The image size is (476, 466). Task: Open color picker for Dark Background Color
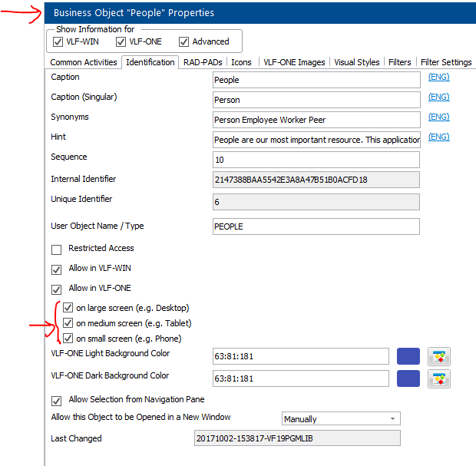[x=438, y=378]
